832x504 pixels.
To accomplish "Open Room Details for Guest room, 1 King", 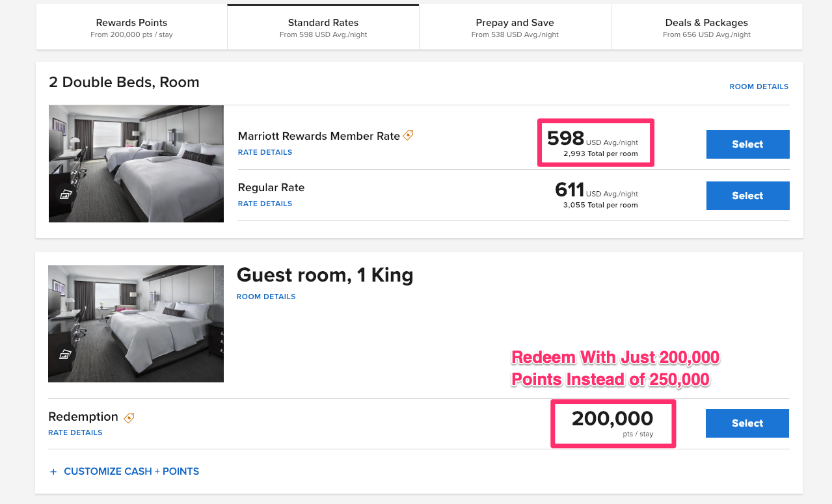I will coord(266,297).
